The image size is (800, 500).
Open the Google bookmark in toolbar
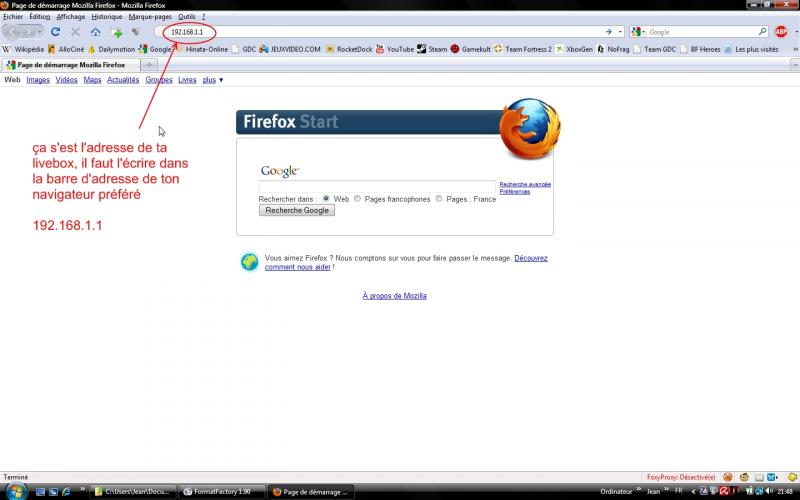(155, 49)
